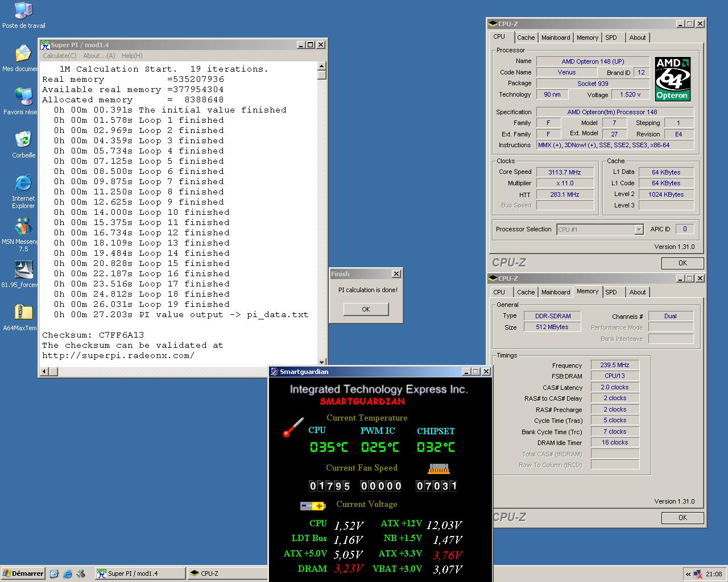Screen dimensions: 728x582
Task: Click the FSB:DRAM CPU/13 field
Action: (x=615, y=376)
